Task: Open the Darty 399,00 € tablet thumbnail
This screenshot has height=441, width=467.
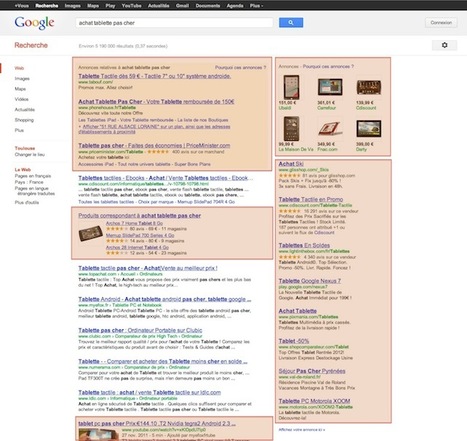Action: tap(368, 129)
